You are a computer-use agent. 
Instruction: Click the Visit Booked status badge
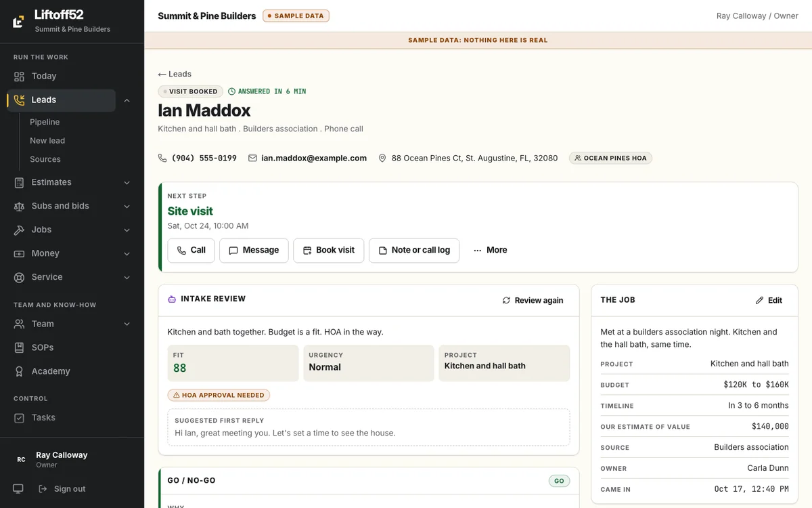[190, 91]
